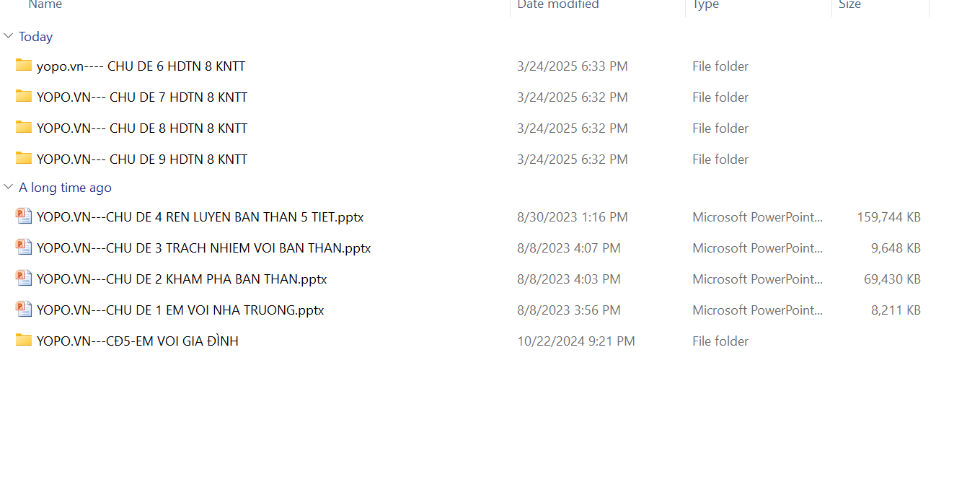Click the 10/22/2024 9:21 PM date entry
This screenshot has height=477, width=980.
pos(575,341)
